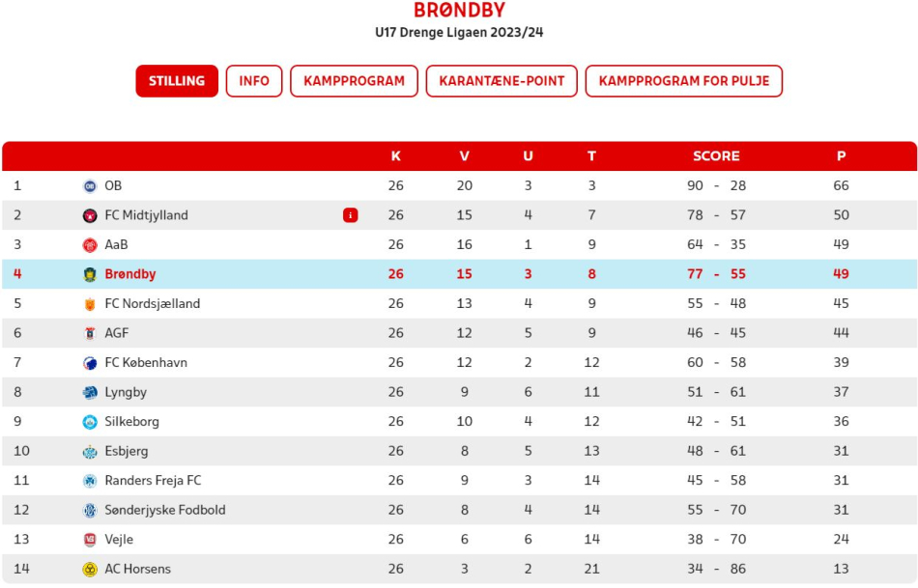Open the Sønderjyske Fodbold team link
Image resolution: width=918 pixels, height=588 pixels.
coord(165,510)
